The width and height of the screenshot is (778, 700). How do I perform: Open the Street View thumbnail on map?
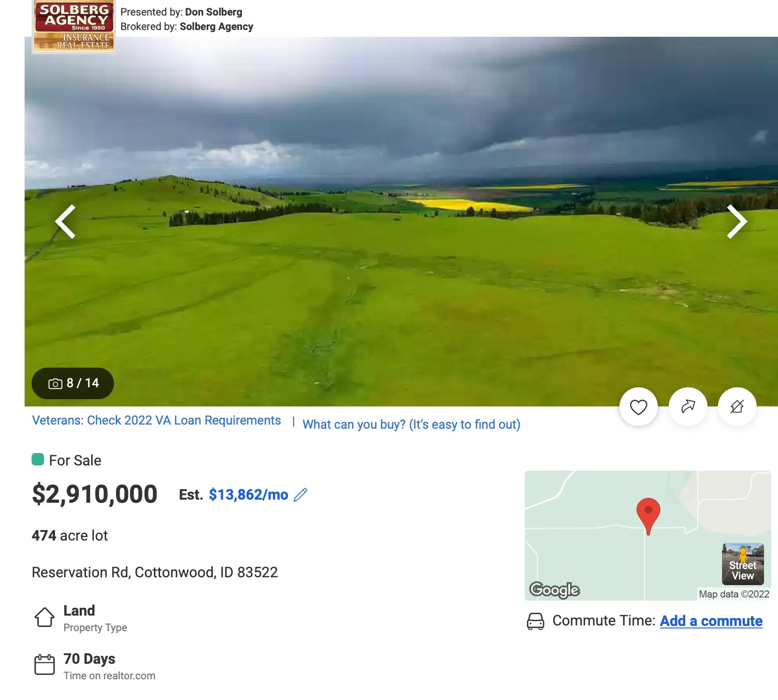tap(743, 564)
